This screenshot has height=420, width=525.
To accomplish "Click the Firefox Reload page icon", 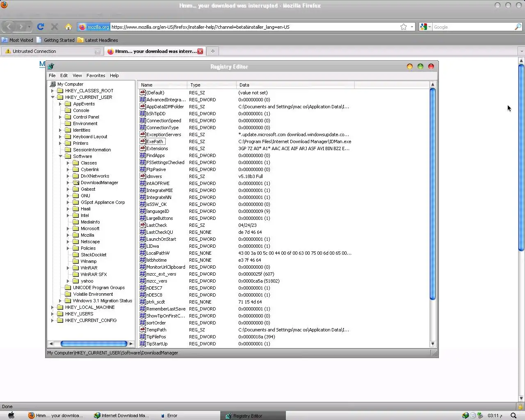I will coord(41,27).
